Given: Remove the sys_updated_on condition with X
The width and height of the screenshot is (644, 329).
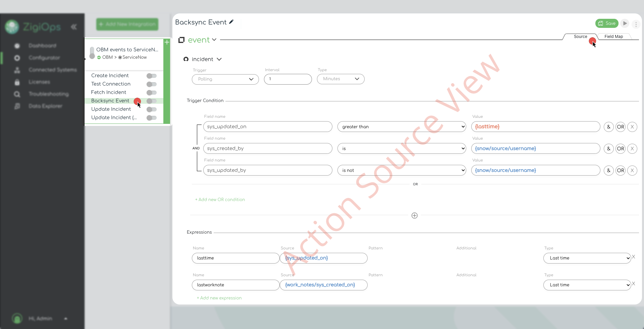Looking at the screenshot, I should tap(632, 127).
